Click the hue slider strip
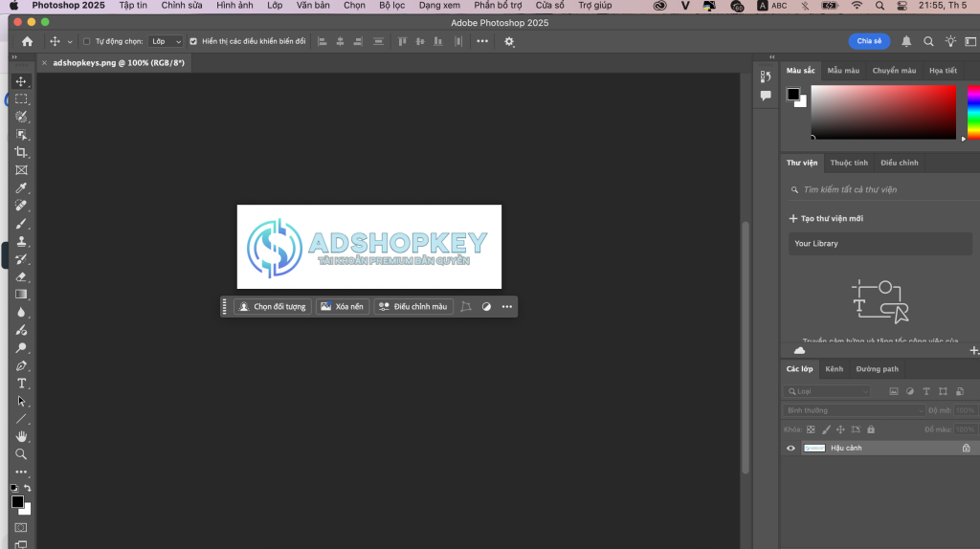This screenshot has height=549, width=980. [973, 113]
